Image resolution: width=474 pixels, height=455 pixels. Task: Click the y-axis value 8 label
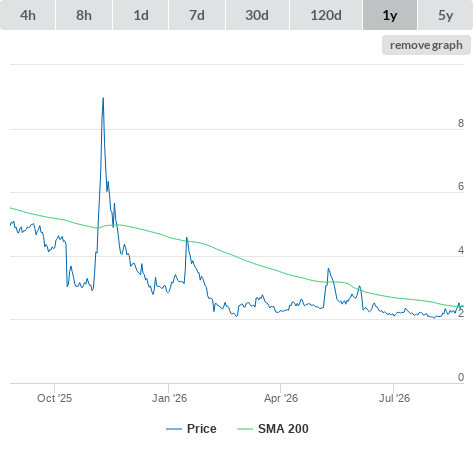461,123
